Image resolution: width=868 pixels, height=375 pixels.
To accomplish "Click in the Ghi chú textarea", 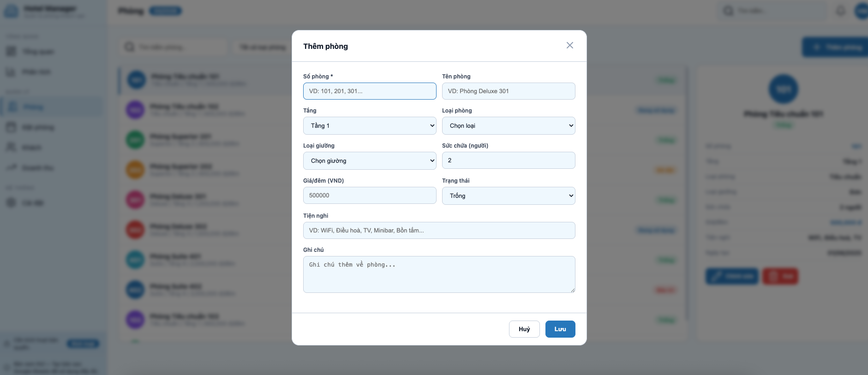I will click(x=438, y=274).
